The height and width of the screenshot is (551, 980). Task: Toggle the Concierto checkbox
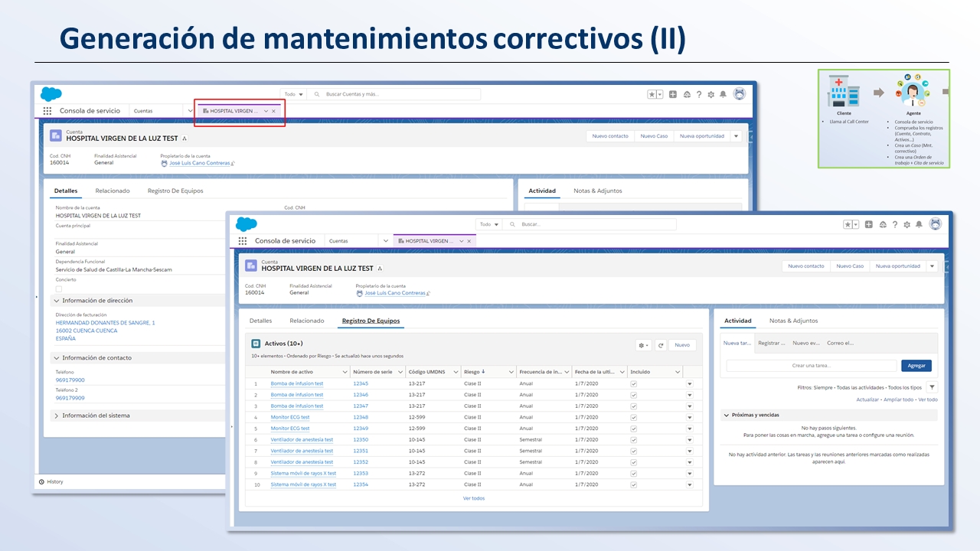tap(59, 289)
